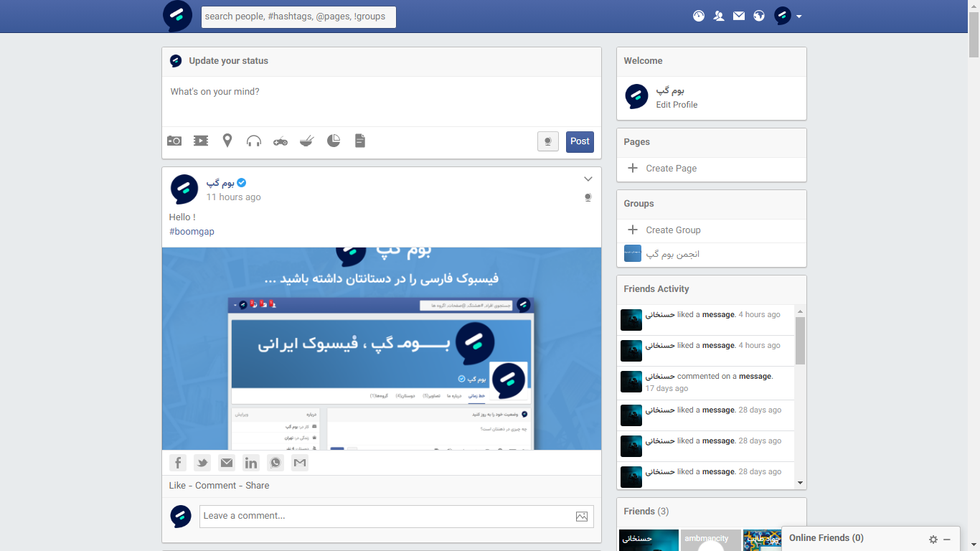The height and width of the screenshot is (551, 980).
Task: Open the Online Friends chat bar
Action: click(826, 538)
